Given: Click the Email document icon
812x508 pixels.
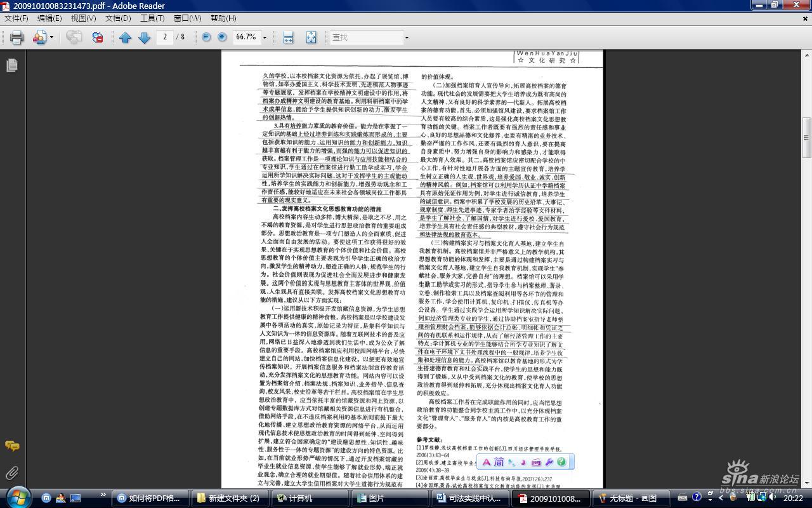Looking at the screenshot, I should tap(38, 37).
